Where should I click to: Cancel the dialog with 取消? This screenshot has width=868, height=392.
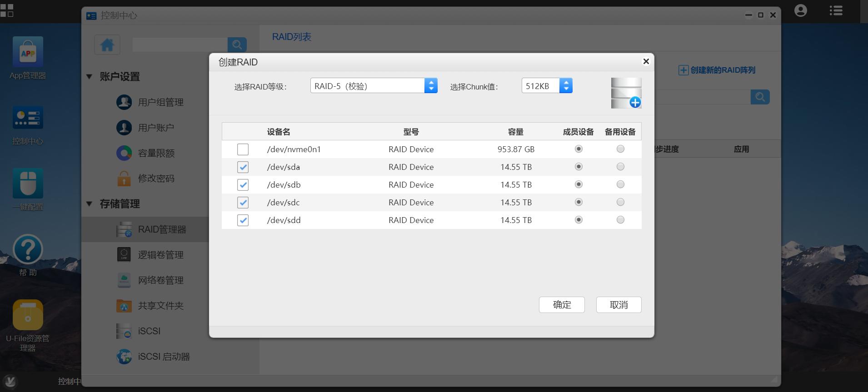point(619,305)
